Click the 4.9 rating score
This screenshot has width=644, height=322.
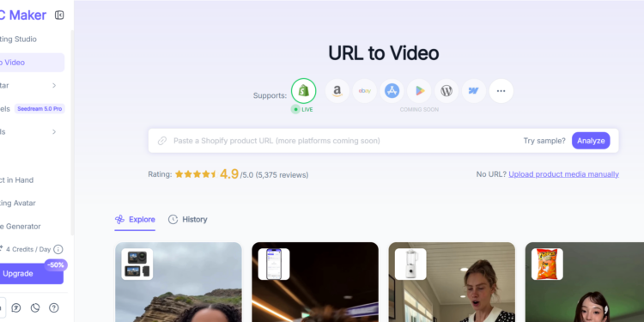[x=229, y=174]
